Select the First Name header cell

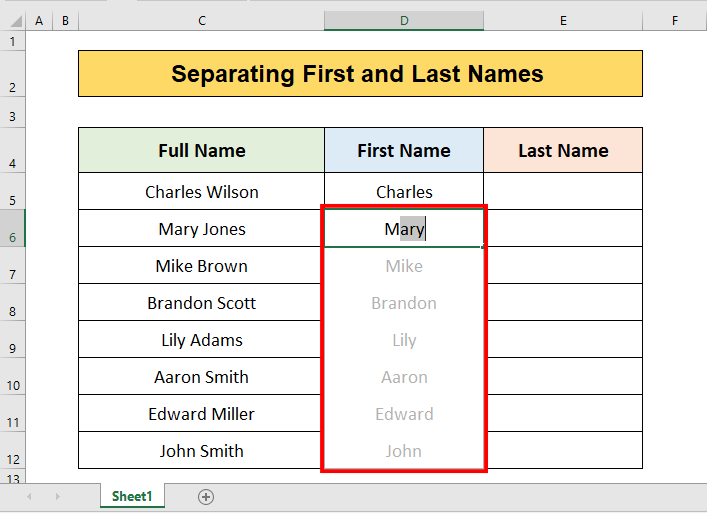click(403, 151)
